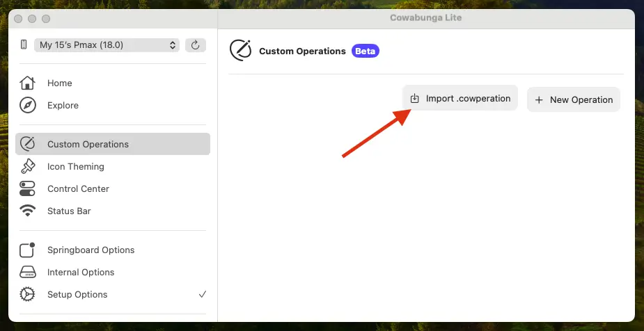Open the device selector dropdown
644x331 pixels.
click(x=107, y=45)
